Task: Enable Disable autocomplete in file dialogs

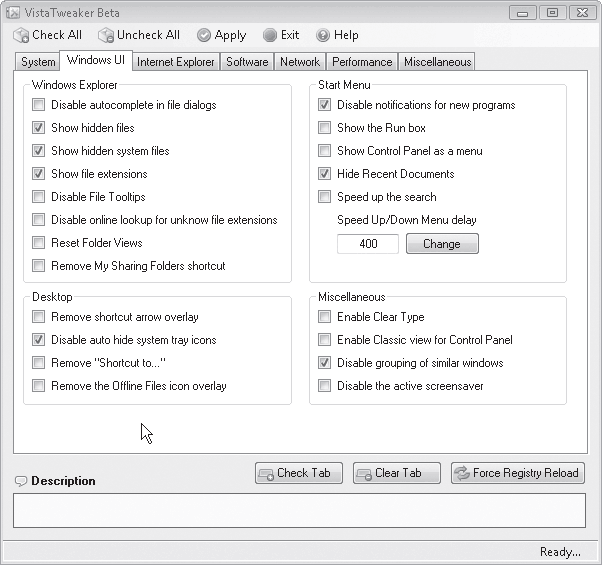Action: 38,105
